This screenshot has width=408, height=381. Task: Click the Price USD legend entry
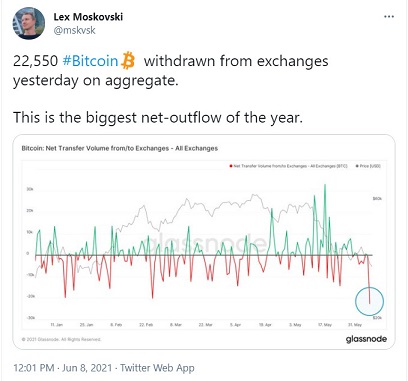pyautogui.click(x=368, y=166)
